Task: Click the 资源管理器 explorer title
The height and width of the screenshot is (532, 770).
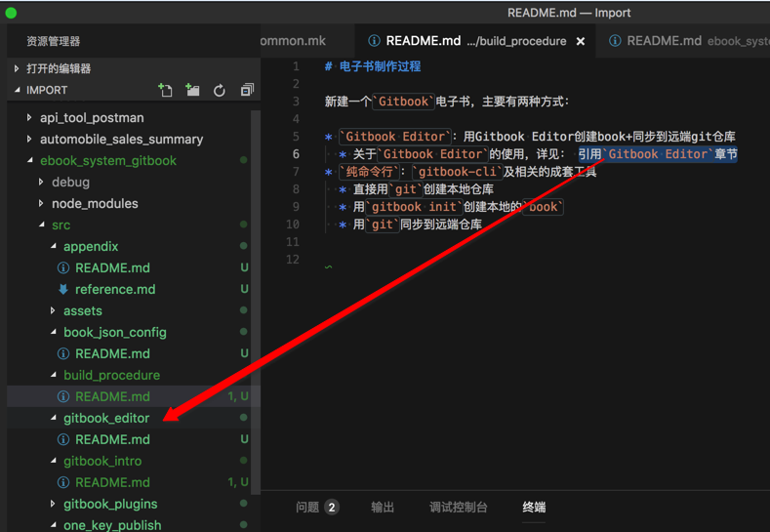Action: 53,41
